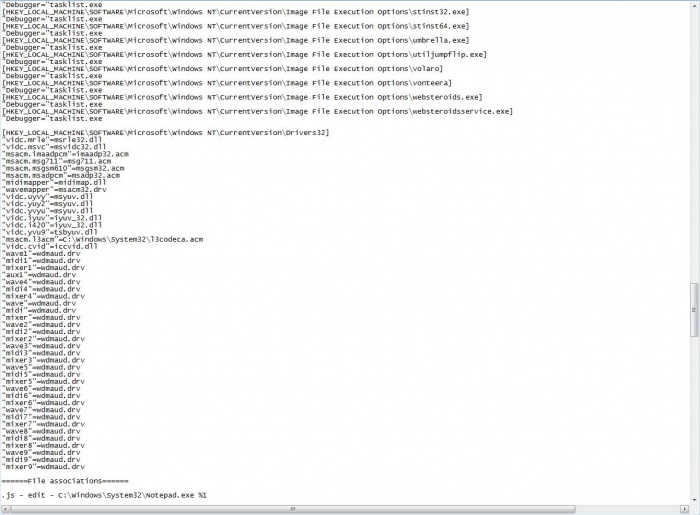Click the "mixer6"=wdmaud.drv line

click(43, 403)
